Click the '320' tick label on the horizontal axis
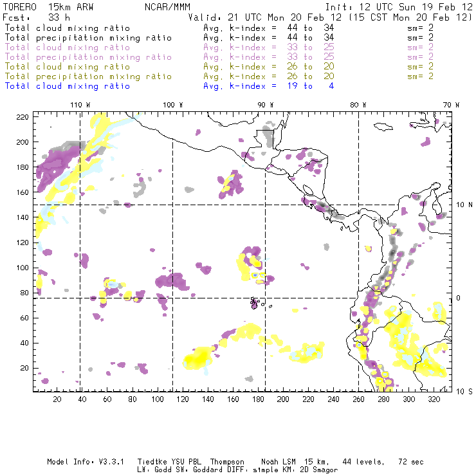 tap(434, 399)
